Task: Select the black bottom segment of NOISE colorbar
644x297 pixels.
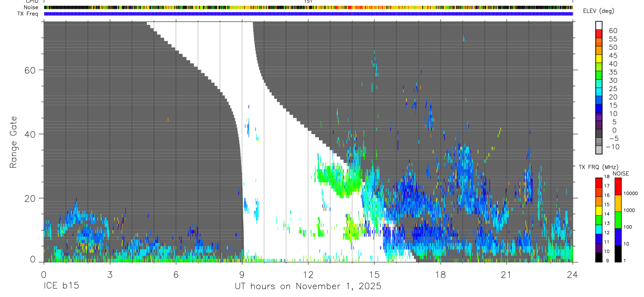Action: pos(618,254)
